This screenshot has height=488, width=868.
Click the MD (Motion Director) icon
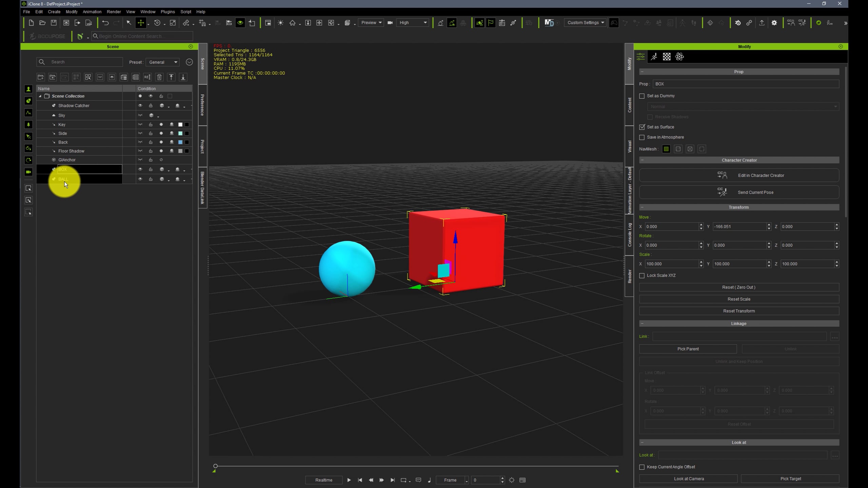pos(549,23)
